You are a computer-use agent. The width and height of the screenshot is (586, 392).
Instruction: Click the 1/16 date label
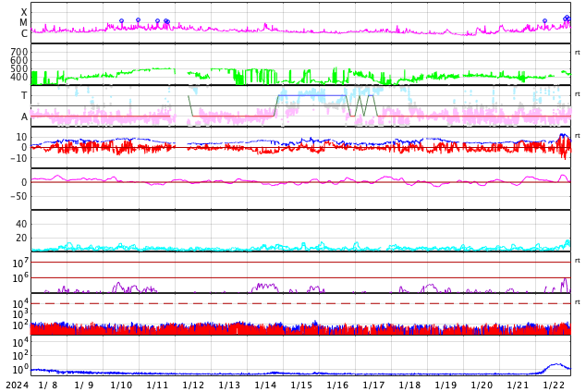click(337, 386)
